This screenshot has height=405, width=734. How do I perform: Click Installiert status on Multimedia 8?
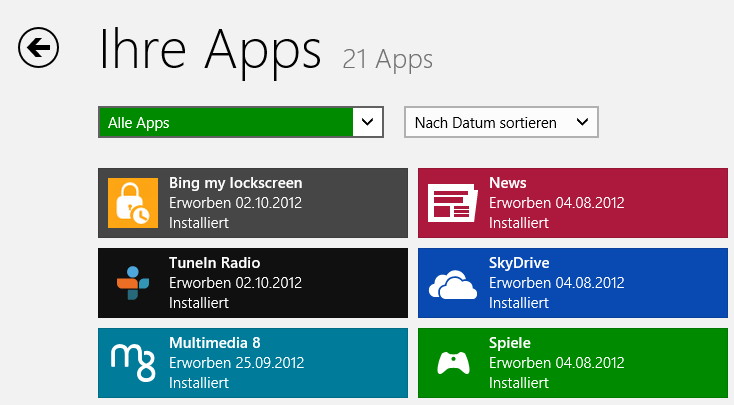point(199,383)
